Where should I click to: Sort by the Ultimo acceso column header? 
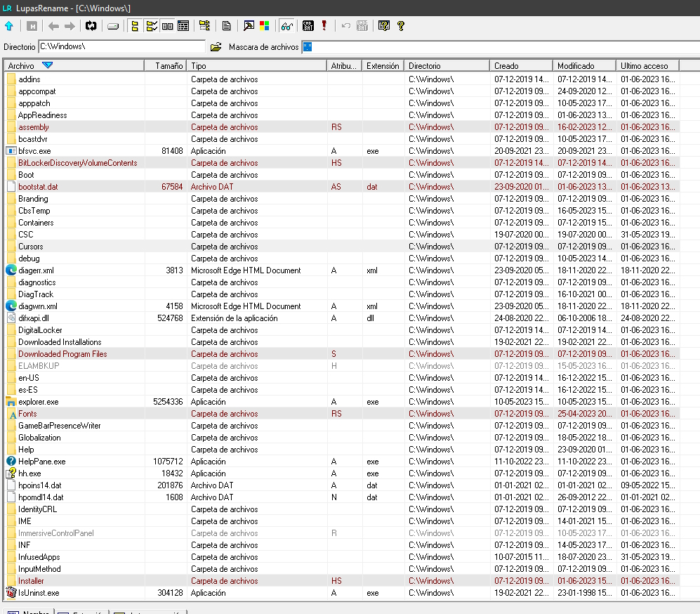pyautogui.click(x=647, y=65)
